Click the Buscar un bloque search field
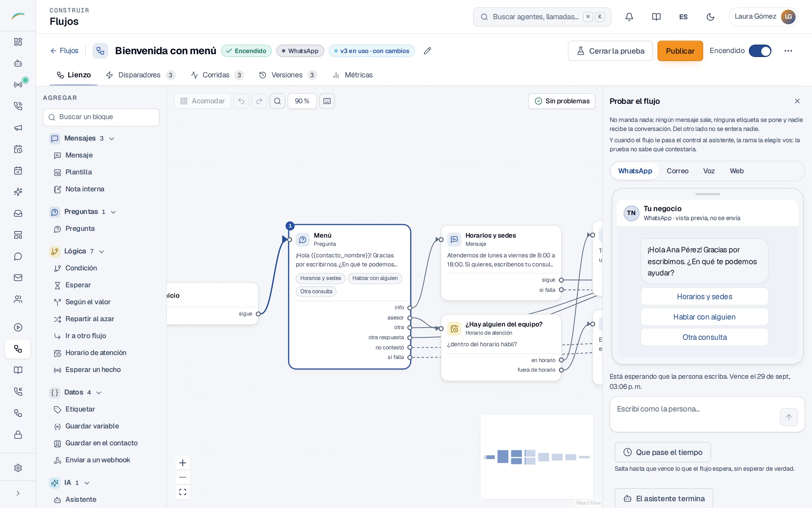 (x=101, y=117)
